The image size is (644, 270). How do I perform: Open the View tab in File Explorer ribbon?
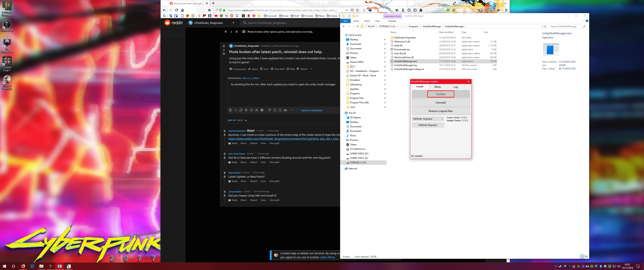(377, 21)
